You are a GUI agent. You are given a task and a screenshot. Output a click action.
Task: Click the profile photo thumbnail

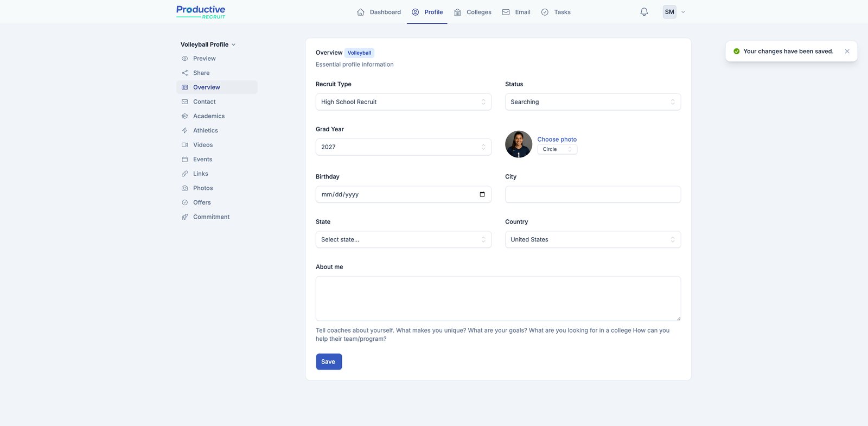pyautogui.click(x=519, y=144)
